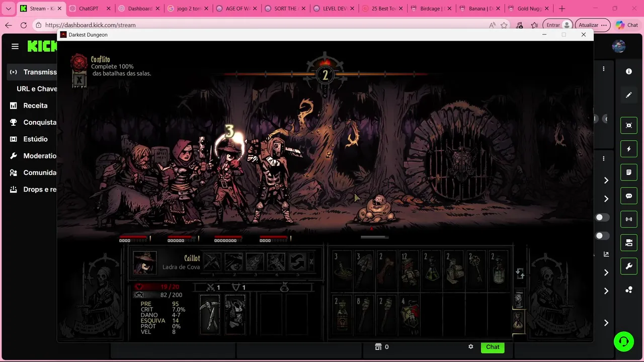Screen dimensions: 644x362
Task: Click the green Chat button
Action: [x=493, y=347]
